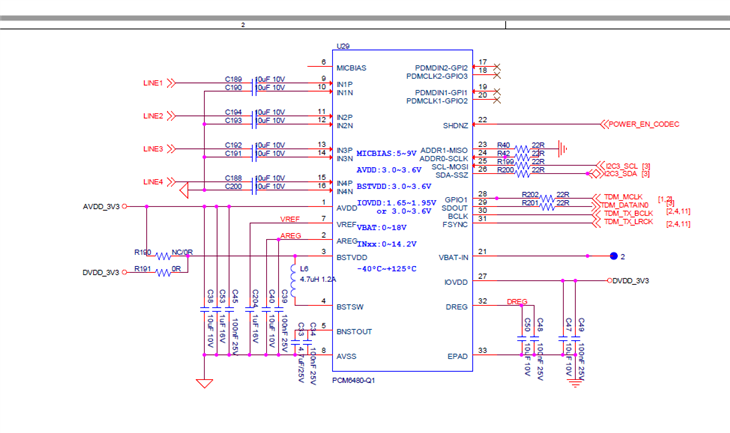Click the BSTSW pin name

click(x=350, y=307)
